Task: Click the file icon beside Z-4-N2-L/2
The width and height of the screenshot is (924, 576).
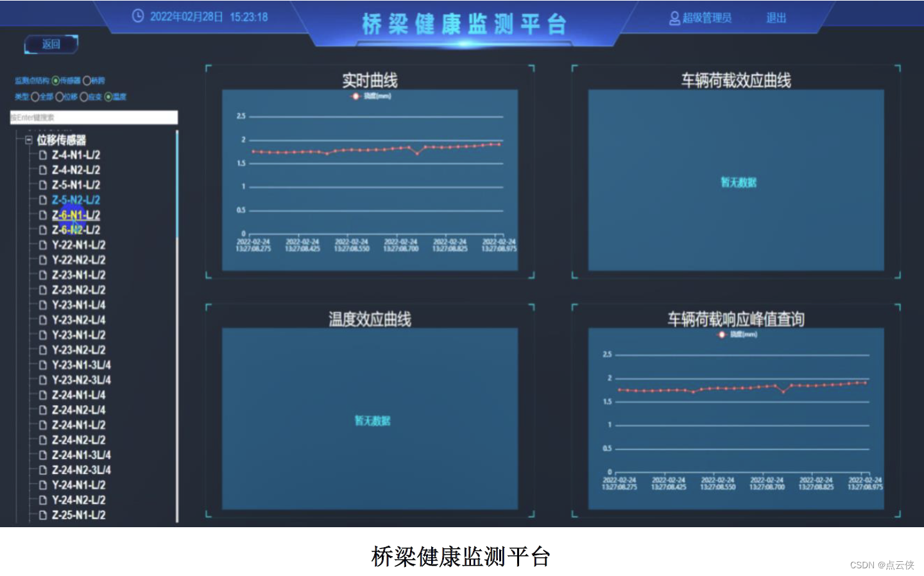Action: (43, 170)
